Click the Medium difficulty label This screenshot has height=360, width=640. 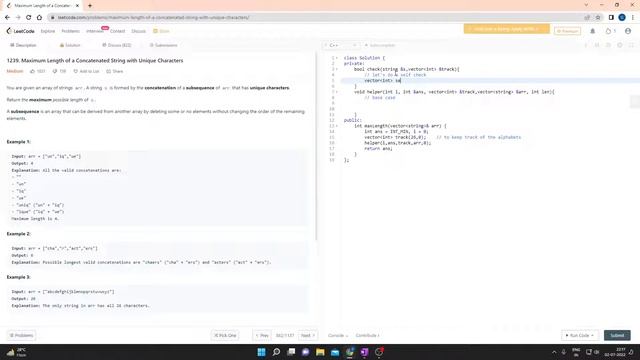[x=15, y=71]
